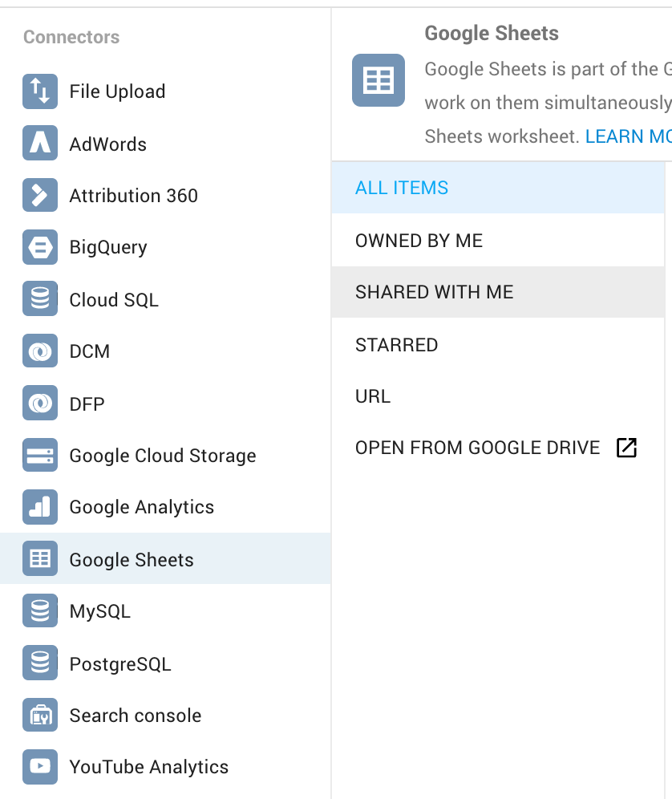Click the DCM connector icon
Viewport: 672px width, 799px height.
coord(40,351)
